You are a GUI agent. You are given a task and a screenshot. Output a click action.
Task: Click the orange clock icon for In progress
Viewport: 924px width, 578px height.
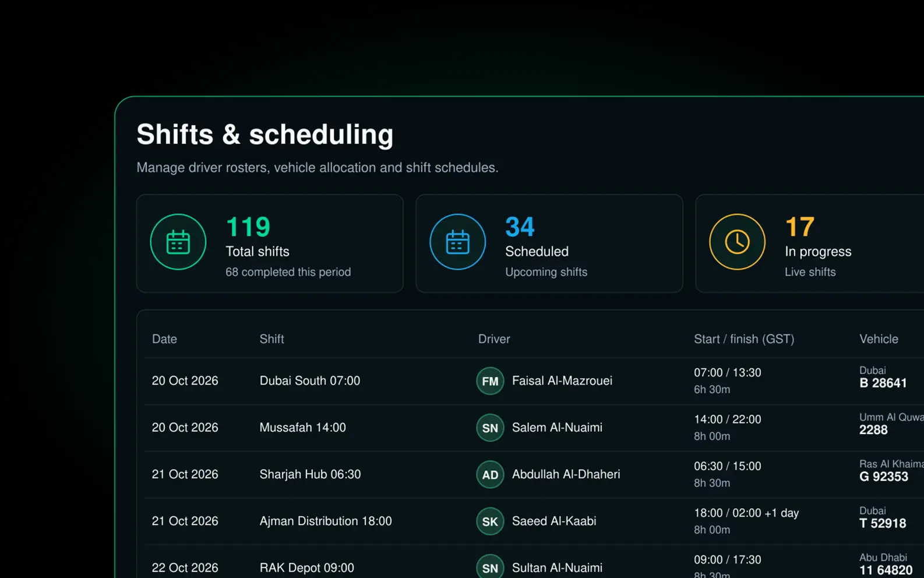point(738,242)
